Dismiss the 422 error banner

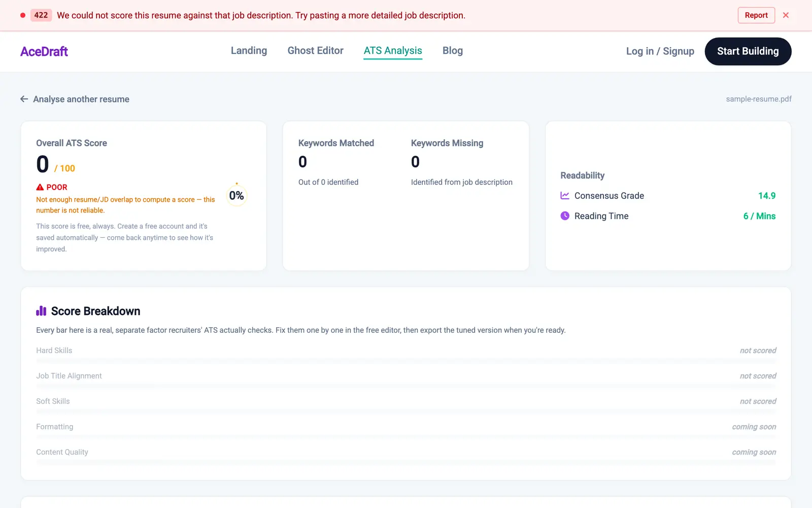(786, 15)
